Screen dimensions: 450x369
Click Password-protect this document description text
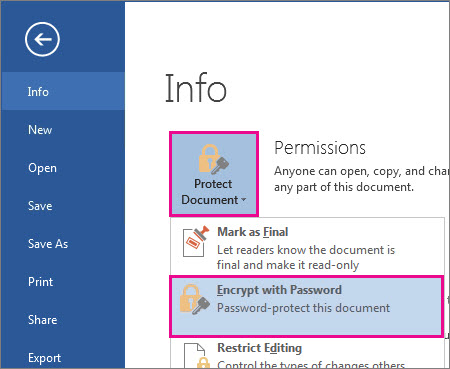[x=303, y=308]
